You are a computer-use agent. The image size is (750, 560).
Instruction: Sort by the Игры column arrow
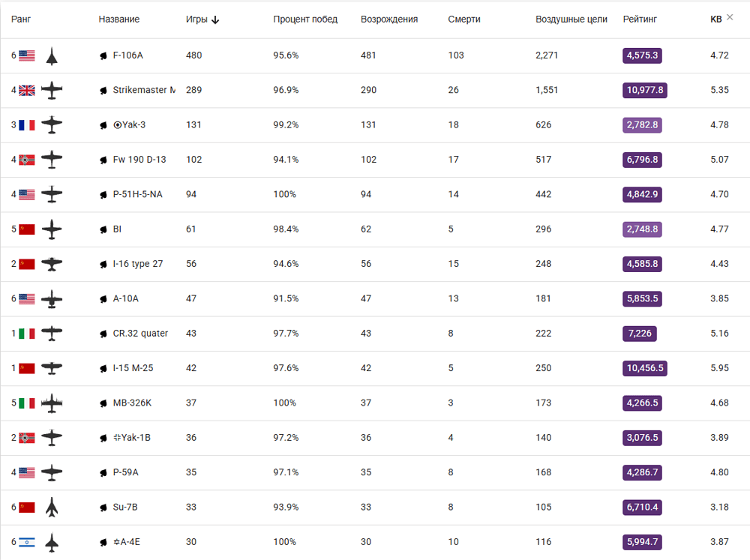point(215,19)
